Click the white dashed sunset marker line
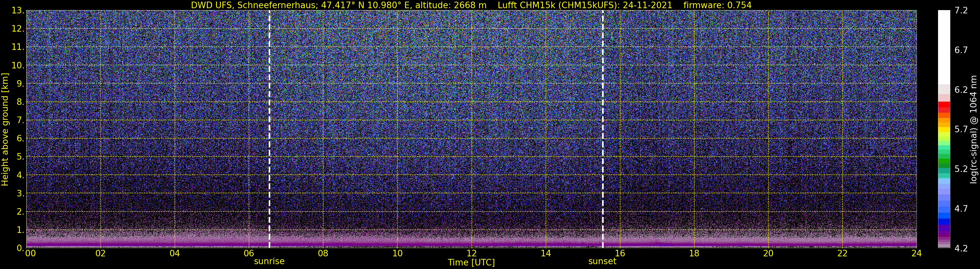This screenshot has height=269, width=980. (603, 129)
